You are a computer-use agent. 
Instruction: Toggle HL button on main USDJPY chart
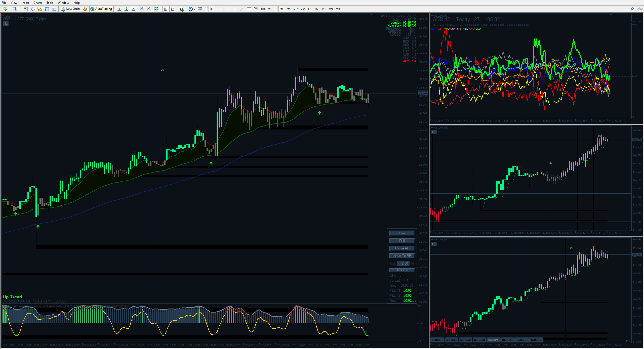[x=6, y=23]
